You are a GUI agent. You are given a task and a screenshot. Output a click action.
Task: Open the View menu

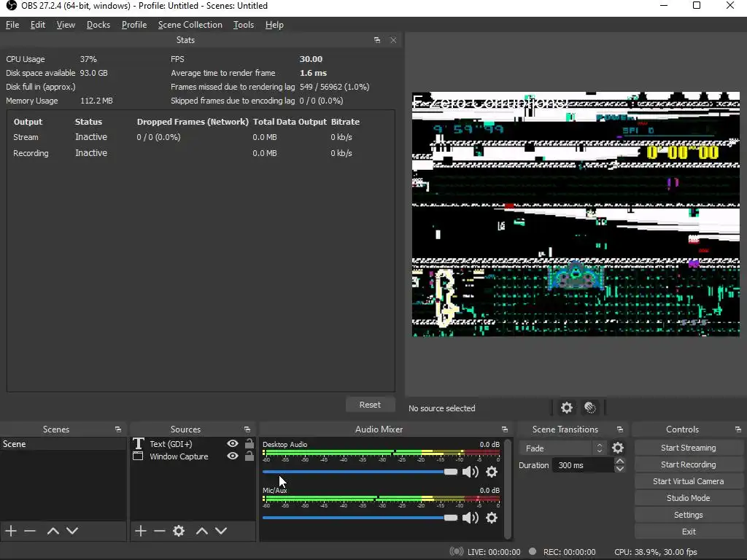tap(66, 25)
